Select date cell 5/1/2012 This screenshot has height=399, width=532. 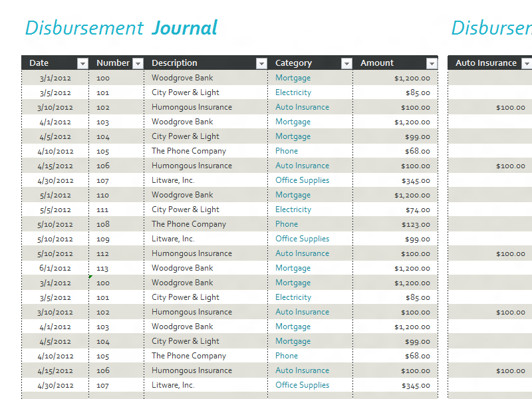pos(55,195)
